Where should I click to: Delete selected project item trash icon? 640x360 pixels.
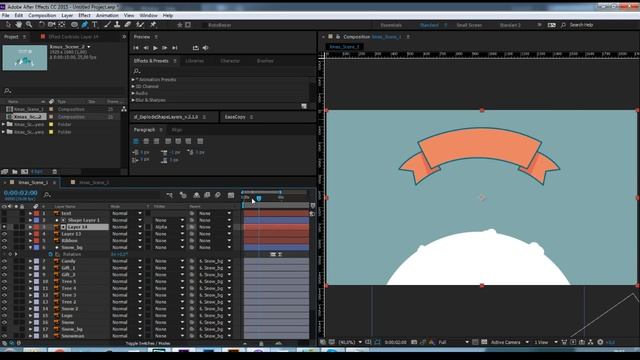tap(55, 172)
